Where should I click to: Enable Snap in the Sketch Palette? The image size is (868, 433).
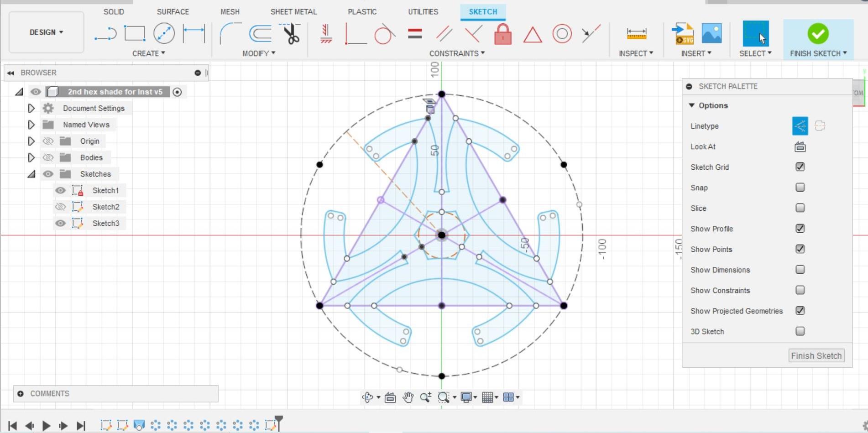click(x=800, y=188)
